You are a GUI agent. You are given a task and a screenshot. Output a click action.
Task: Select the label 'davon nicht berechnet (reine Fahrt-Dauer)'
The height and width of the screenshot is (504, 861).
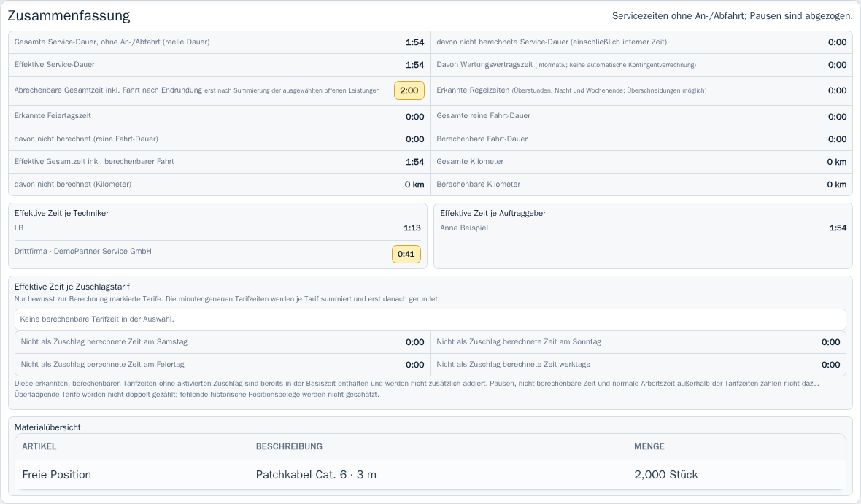pyautogui.click(x=86, y=139)
